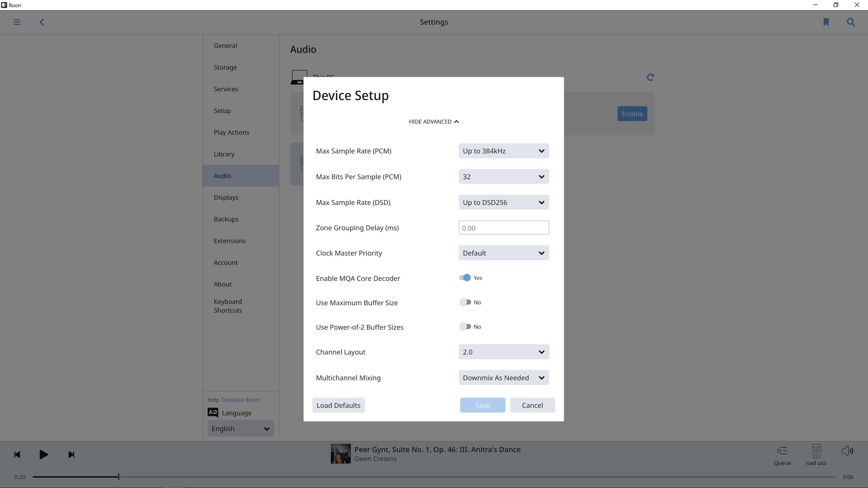
Task: Open the Multichannel Mixing dropdown
Action: tap(503, 378)
